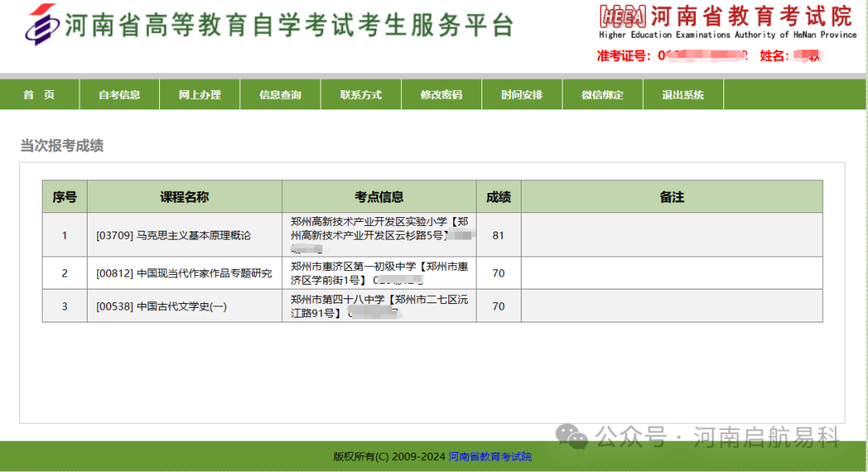Click the 序号 column header
Screen dimensions: 868x472
pos(65,197)
